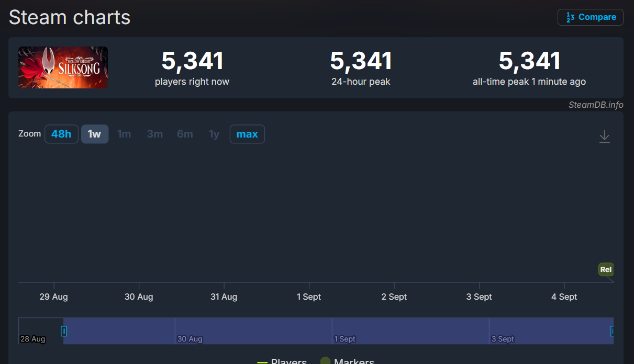Click the chart download arrow icon

(x=605, y=136)
